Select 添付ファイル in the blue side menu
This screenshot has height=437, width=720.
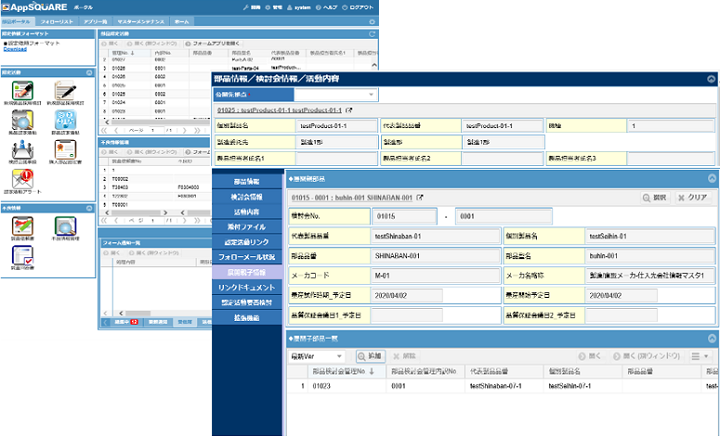click(244, 227)
